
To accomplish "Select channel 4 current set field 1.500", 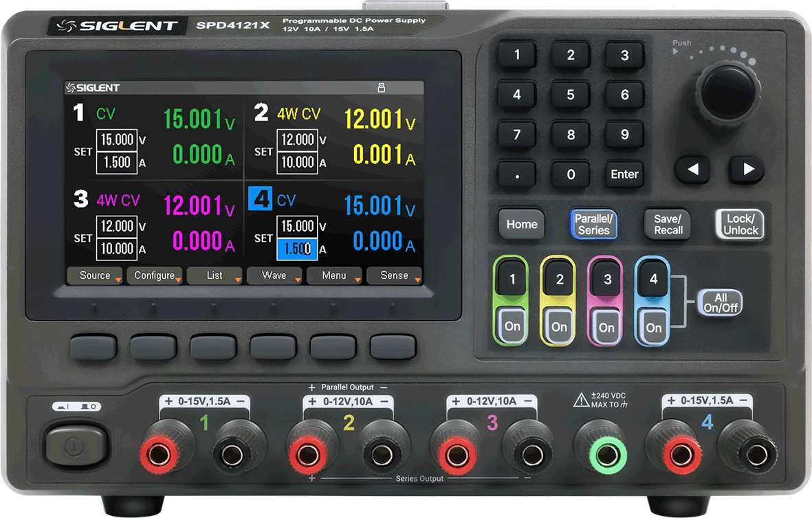I will tap(297, 249).
